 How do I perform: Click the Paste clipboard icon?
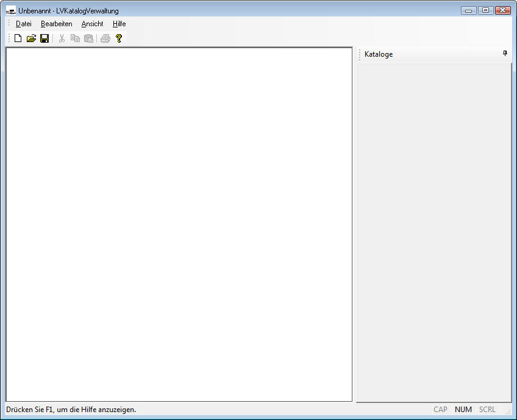88,38
